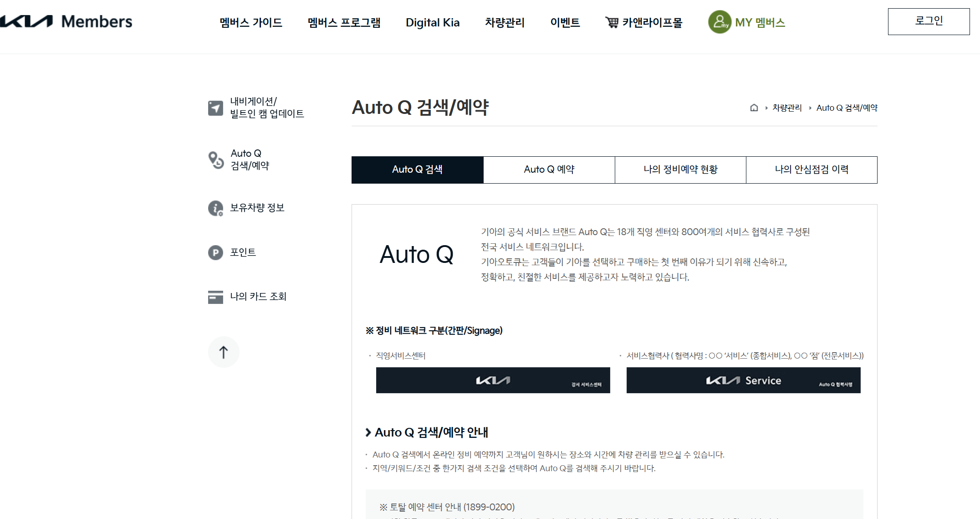This screenshot has width=980, height=519.
Task: Click the scroll-to-top arrow button
Action: click(223, 352)
